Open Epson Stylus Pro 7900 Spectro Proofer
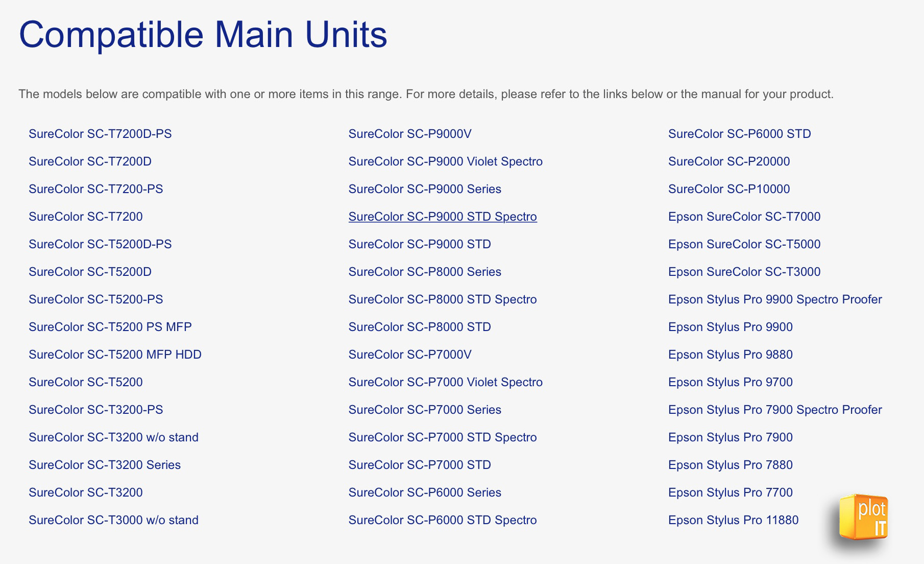Viewport: 924px width, 564px height. (775, 410)
